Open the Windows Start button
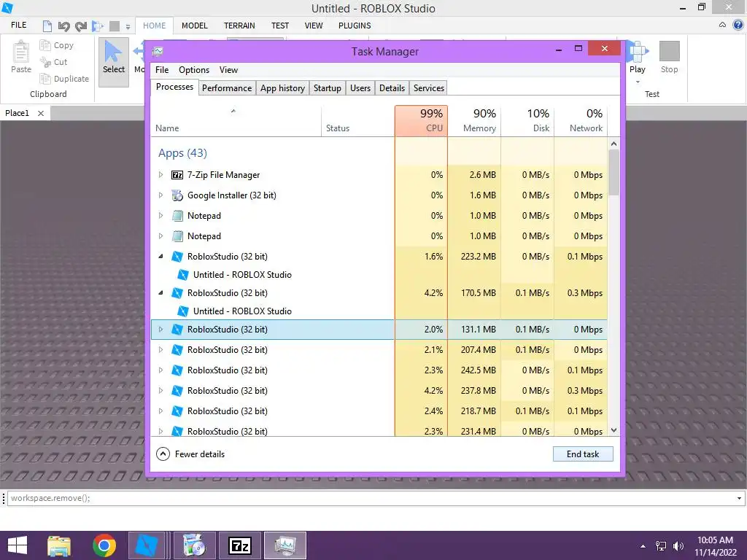Viewport: 747px width, 560px height. coord(18,545)
